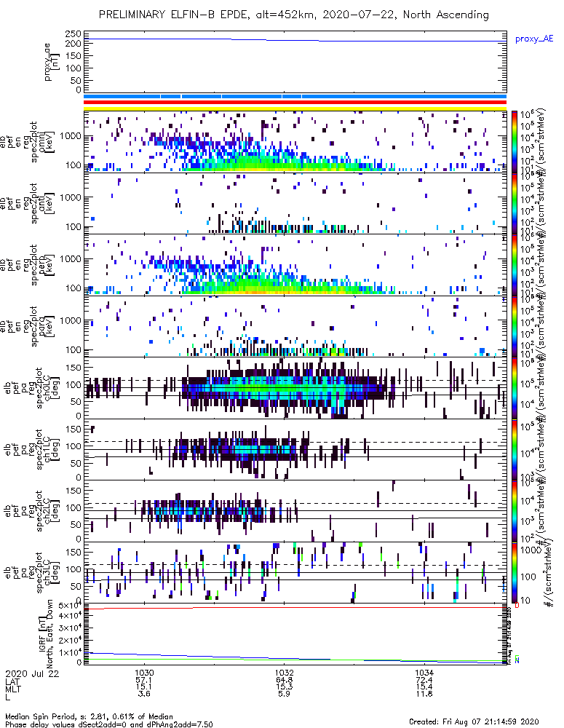Click the ch3LC pitch-angle spectrogram panel

(x=295, y=572)
